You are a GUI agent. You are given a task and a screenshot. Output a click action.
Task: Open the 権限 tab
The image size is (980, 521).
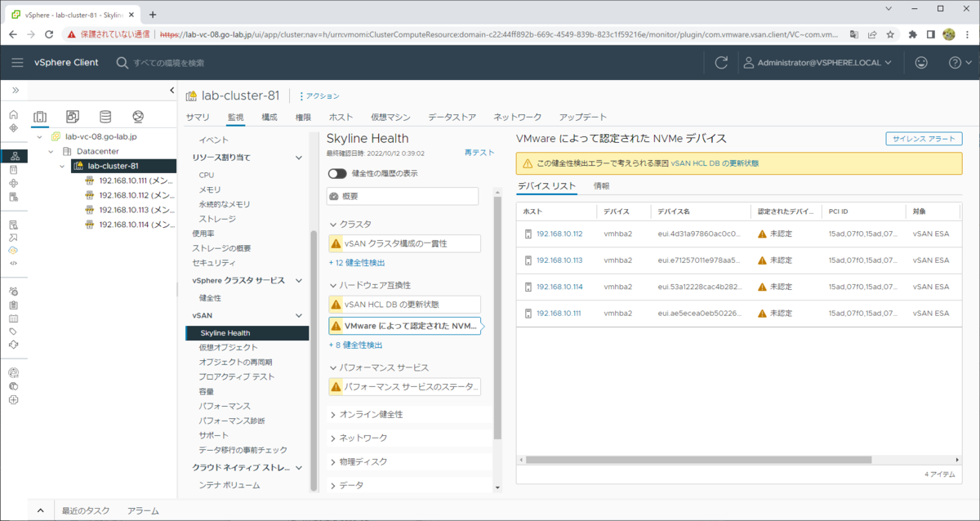point(303,117)
